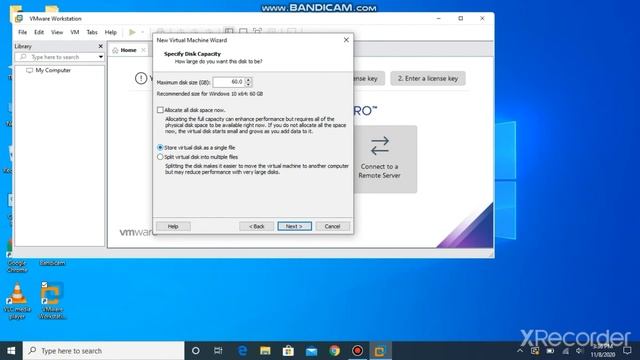
Task: Open Microsoft Store from the taskbar
Action: [288, 351]
